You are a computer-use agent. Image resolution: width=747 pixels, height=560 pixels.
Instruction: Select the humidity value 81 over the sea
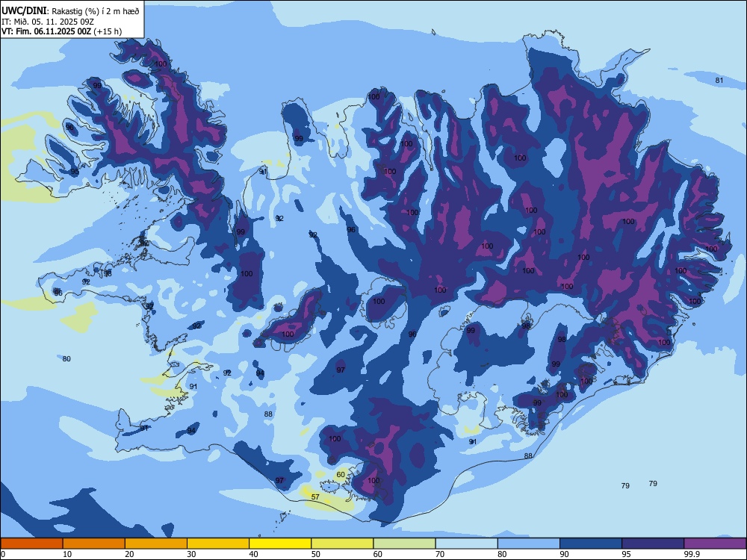719,81
